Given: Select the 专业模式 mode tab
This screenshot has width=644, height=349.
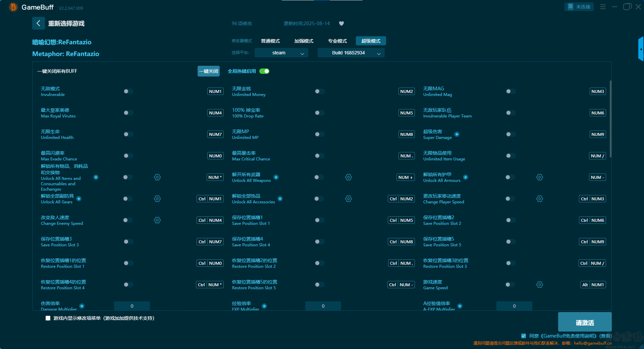Looking at the screenshot, I should (x=337, y=41).
